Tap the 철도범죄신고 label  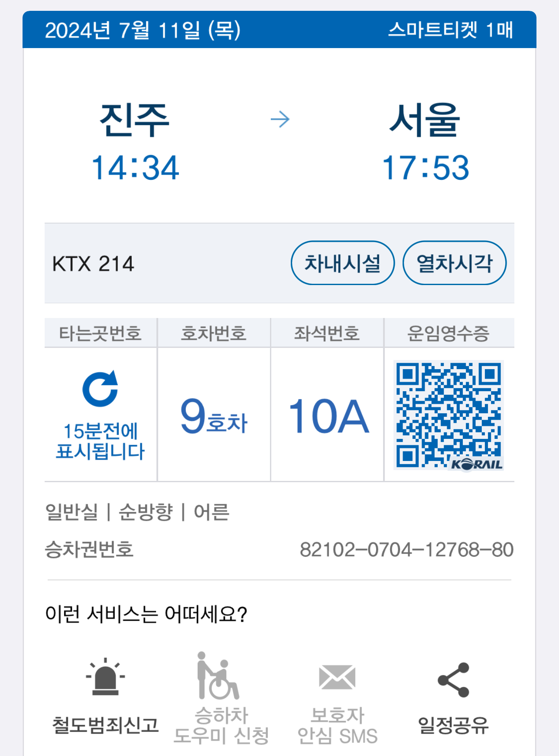(x=105, y=725)
